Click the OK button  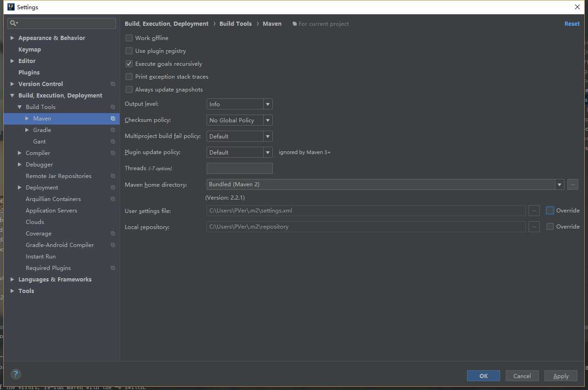pos(484,376)
